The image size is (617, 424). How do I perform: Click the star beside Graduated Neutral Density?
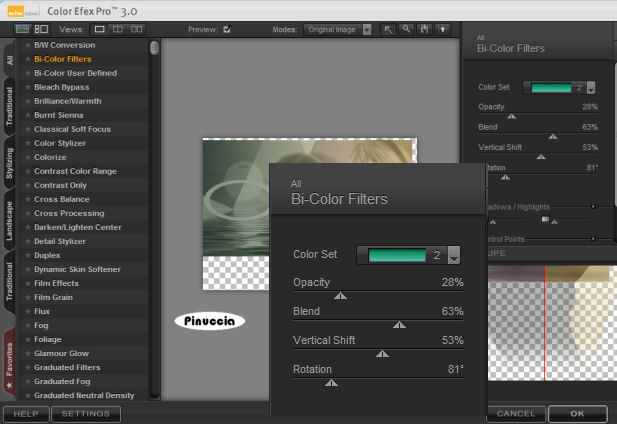tap(28, 395)
